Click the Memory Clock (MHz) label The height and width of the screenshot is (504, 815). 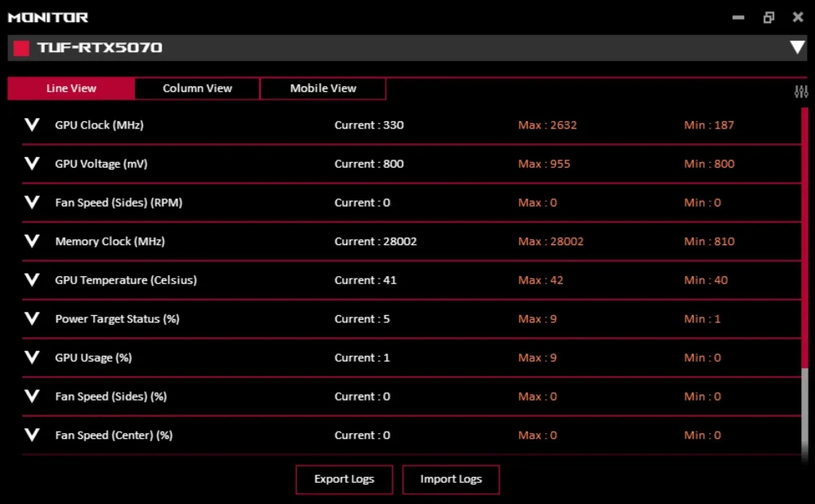pos(110,241)
